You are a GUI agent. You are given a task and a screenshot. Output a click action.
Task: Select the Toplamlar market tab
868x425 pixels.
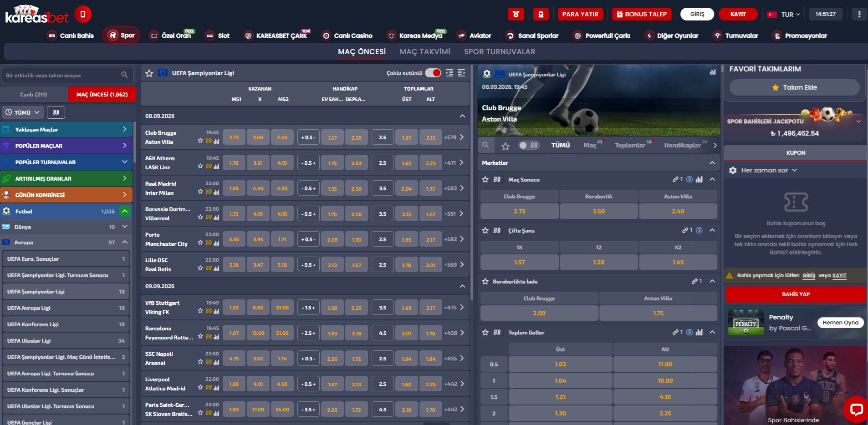[x=630, y=145]
